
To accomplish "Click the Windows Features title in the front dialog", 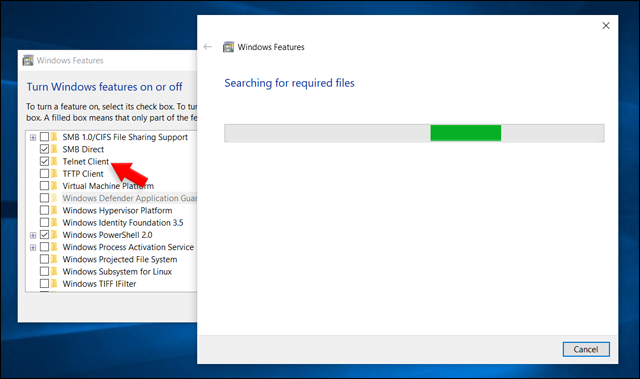I will (271, 47).
